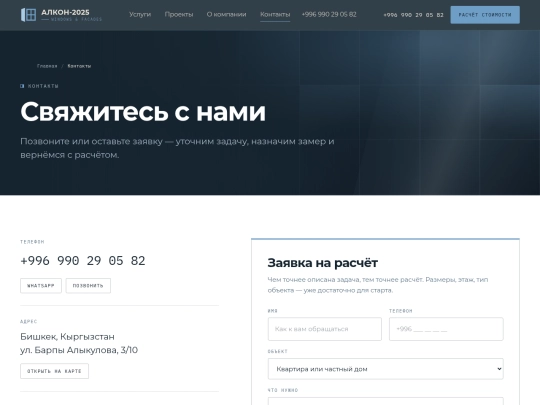
Task: Click the Алкон-2025 window logo icon
Action: 29,15
